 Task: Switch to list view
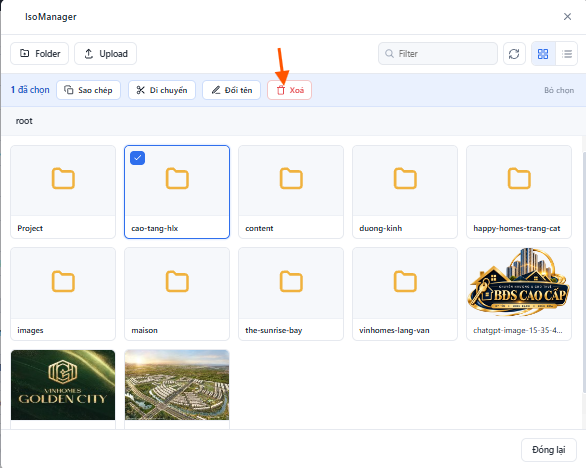[567, 54]
